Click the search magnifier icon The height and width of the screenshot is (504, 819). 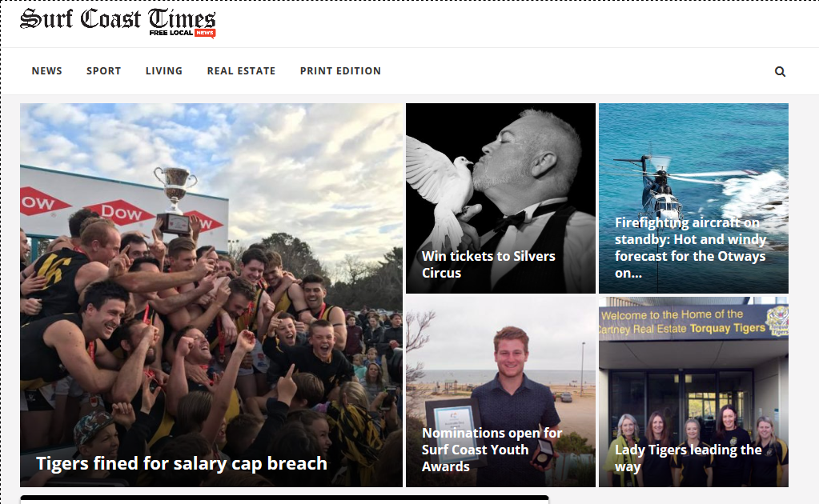[779, 71]
